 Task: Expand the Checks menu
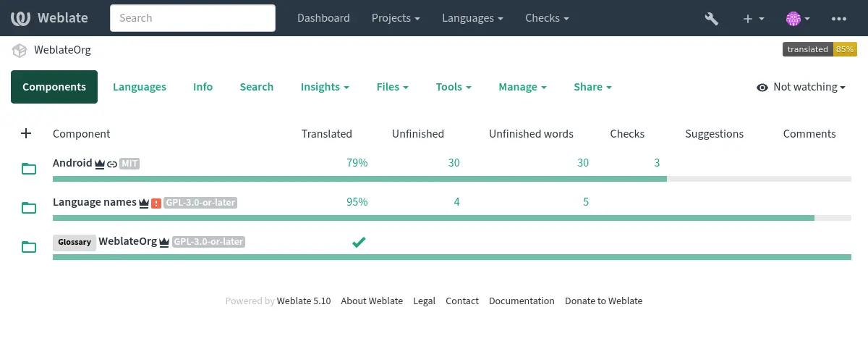[547, 18]
